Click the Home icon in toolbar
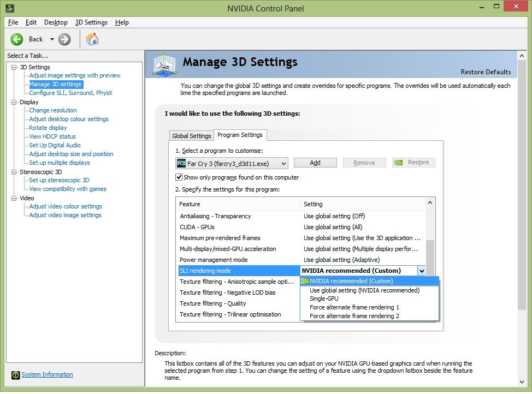532x394 pixels. (92, 39)
